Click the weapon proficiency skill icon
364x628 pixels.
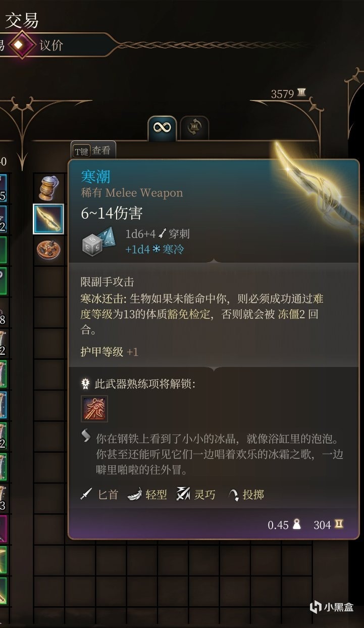click(94, 408)
